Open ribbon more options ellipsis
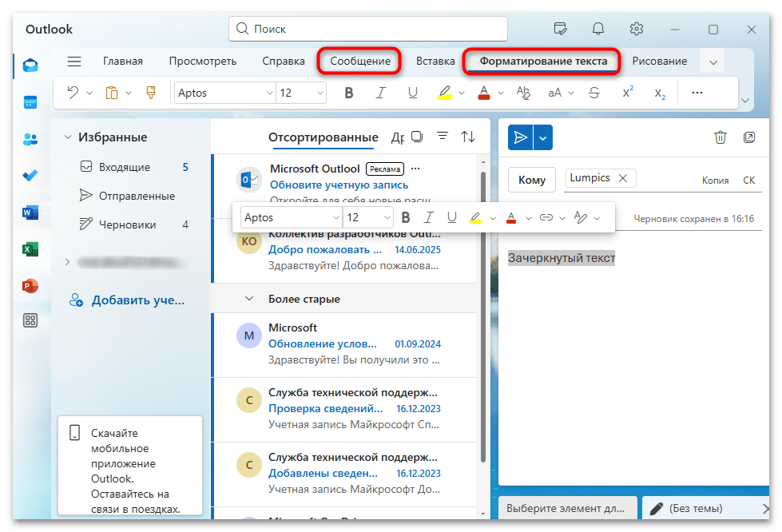The height and width of the screenshot is (532, 782). pos(697,93)
